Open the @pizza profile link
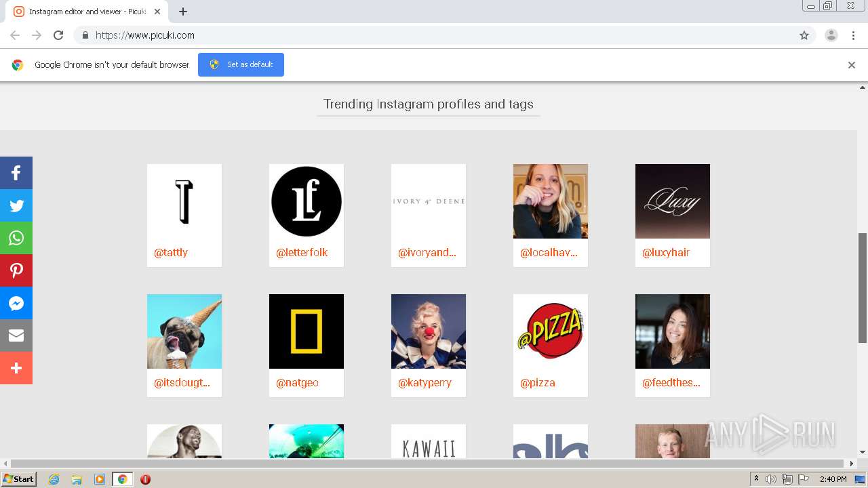This screenshot has width=868, height=488. coord(538,382)
